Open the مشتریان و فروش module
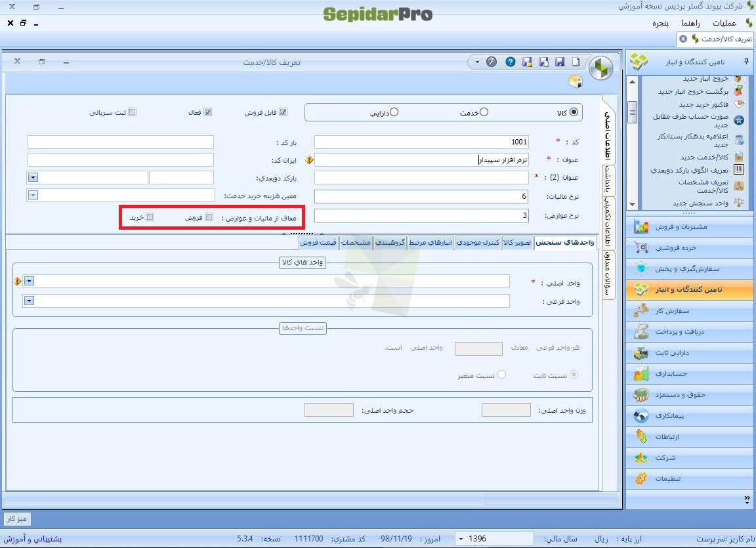Image resolution: width=756 pixels, height=548 pixels. (x=690, y=226)
